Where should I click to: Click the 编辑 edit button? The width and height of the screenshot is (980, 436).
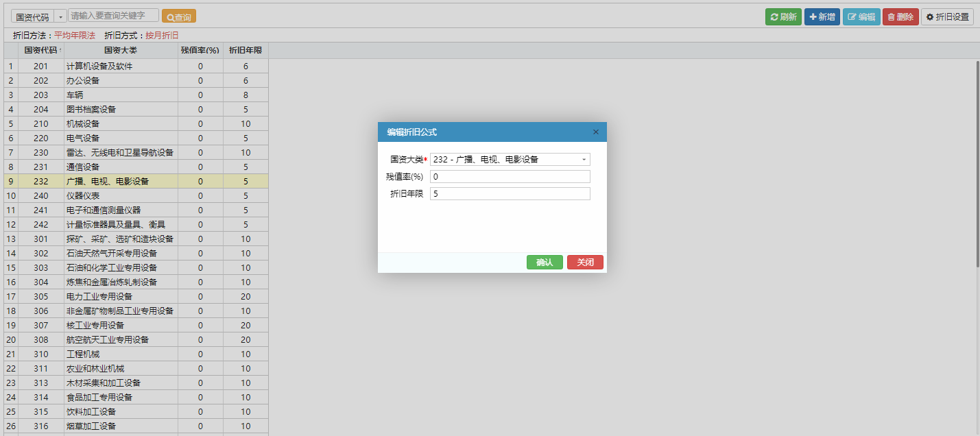pyautogui.click(x=861, y=17)
